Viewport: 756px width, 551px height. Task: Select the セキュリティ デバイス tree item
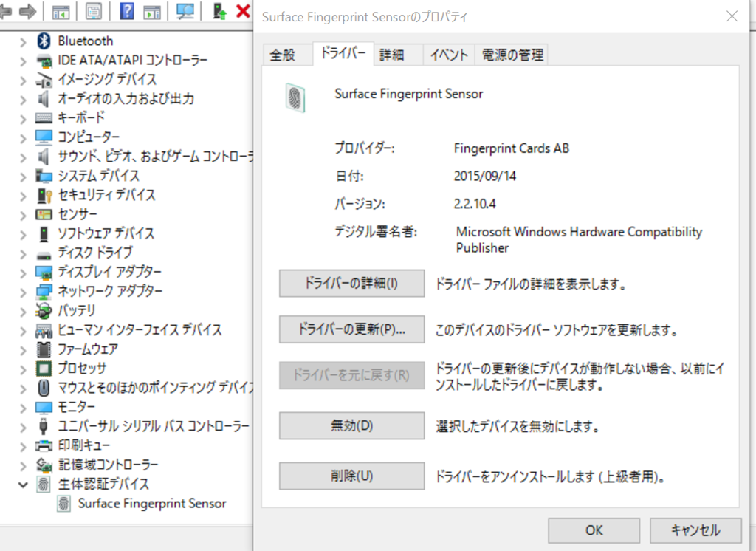point(106,195)
